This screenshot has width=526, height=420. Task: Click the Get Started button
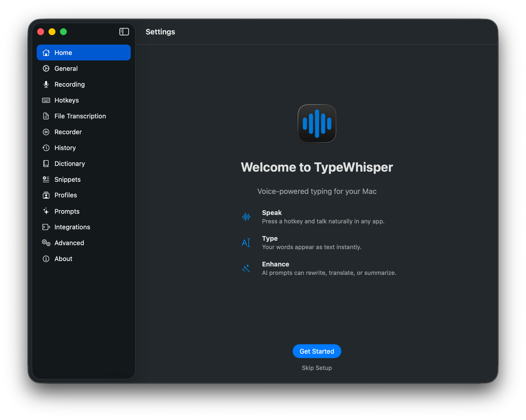point(317,351)
